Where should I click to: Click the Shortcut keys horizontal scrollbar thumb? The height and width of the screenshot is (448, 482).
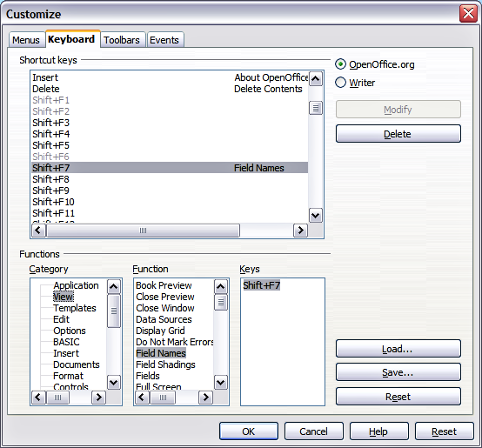click(143, 231)
